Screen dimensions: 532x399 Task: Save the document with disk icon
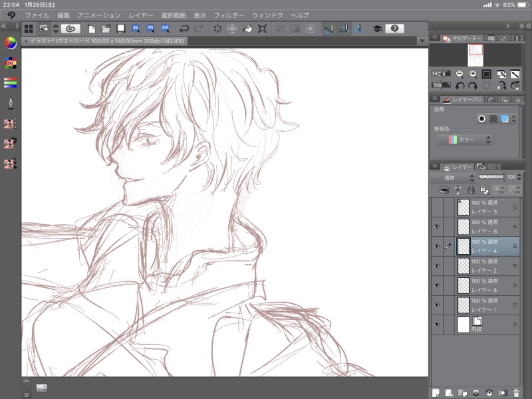coord(121,29)
